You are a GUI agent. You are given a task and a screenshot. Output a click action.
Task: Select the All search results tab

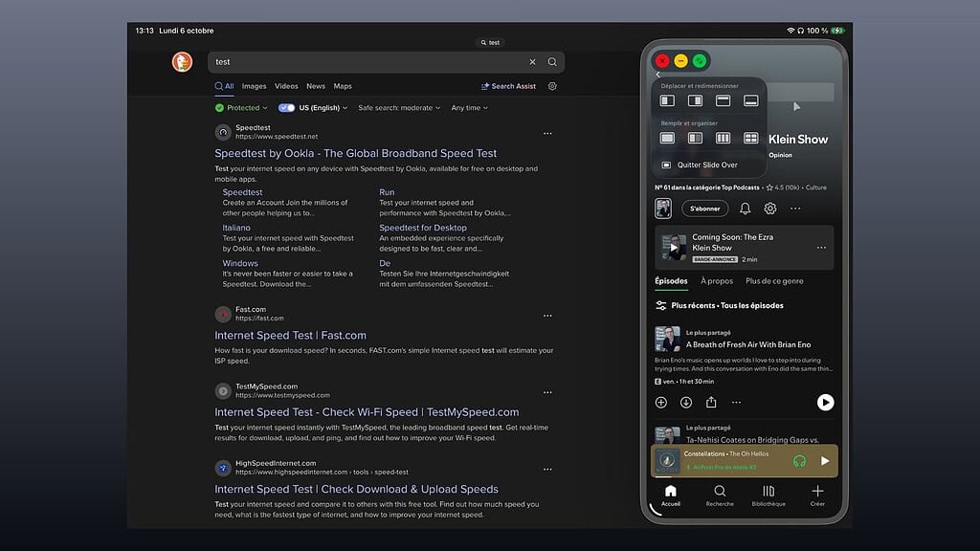tap(224, 86)
